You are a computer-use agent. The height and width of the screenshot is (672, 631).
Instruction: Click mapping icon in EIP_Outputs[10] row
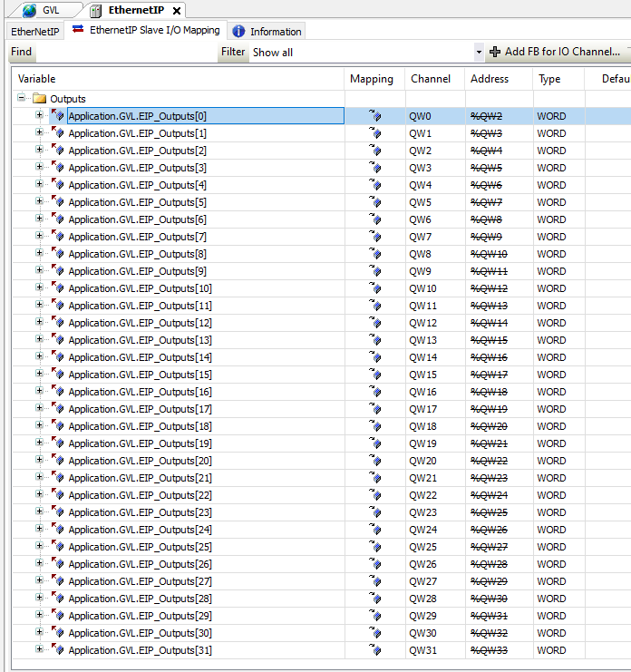click(x=375, y=288)
